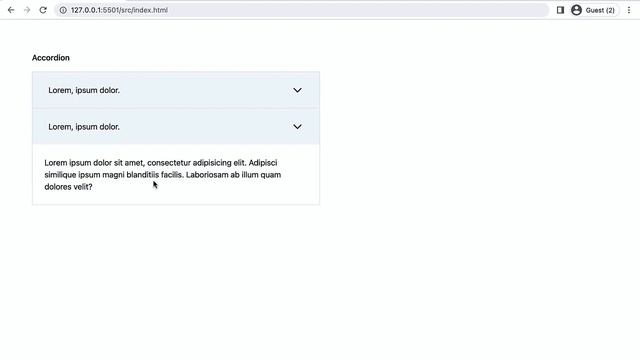View site information icon in address bar
The height and width of the screenshot is (360, 640).
63,10
